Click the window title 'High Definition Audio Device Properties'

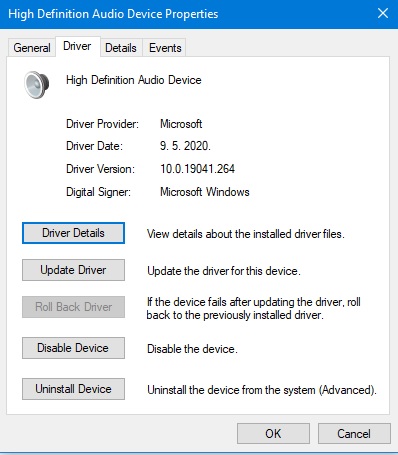tap(113, 14)
